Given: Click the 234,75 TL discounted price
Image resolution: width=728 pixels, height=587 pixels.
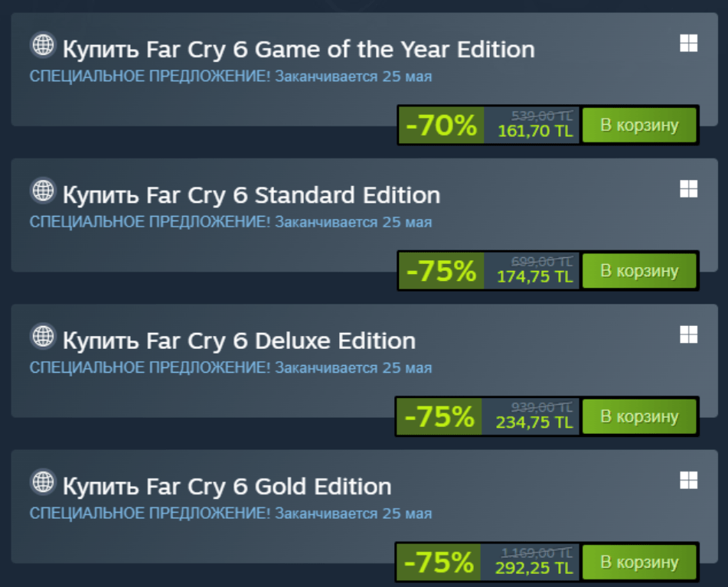Looking at the screenshot, I should pyautogui.click(x=534, y=422).
